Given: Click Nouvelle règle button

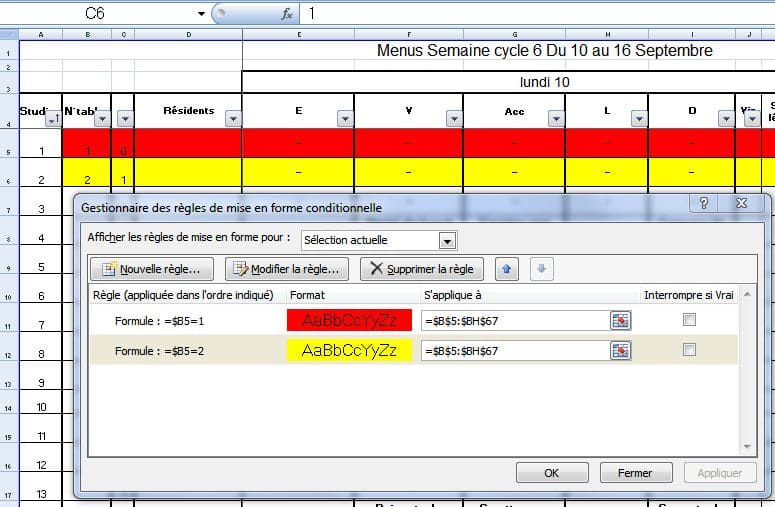Looking at the screenshot, I should click(x=152, y=269).
